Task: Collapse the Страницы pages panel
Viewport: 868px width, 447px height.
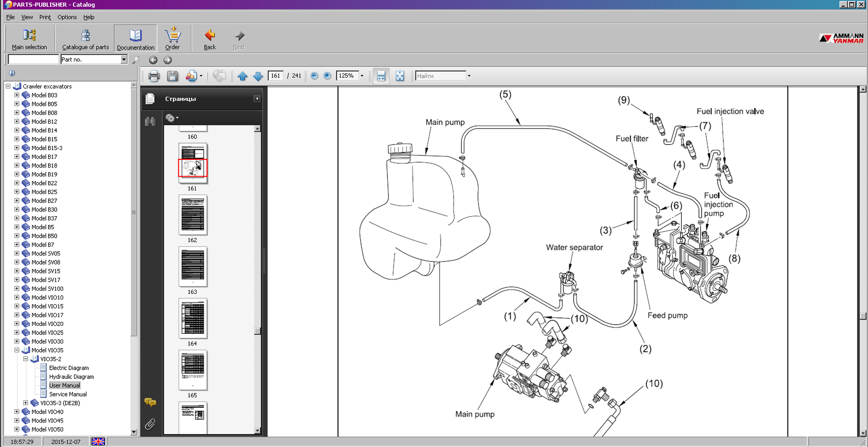Action: click(x=257, y=99)
